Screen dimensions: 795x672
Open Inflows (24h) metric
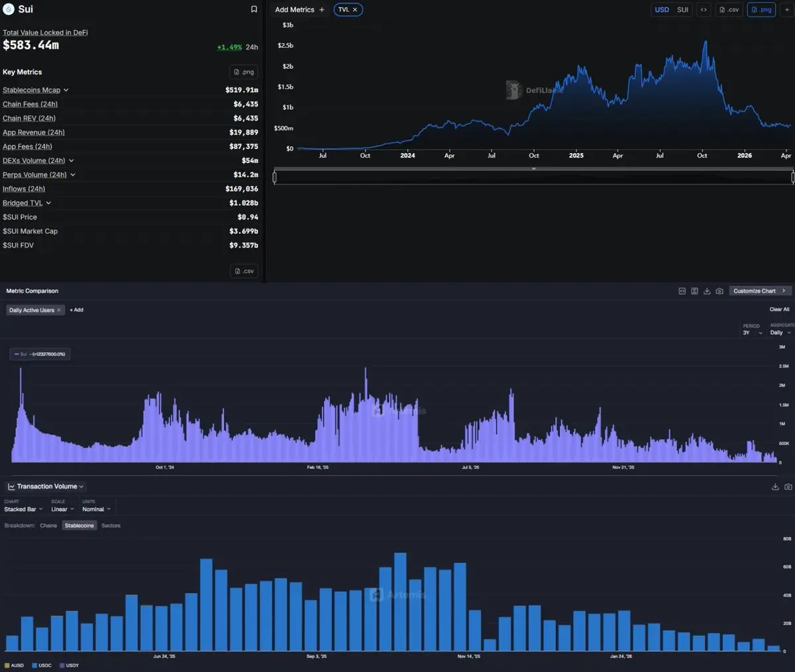pyautogui.click(x=24, y=189)
